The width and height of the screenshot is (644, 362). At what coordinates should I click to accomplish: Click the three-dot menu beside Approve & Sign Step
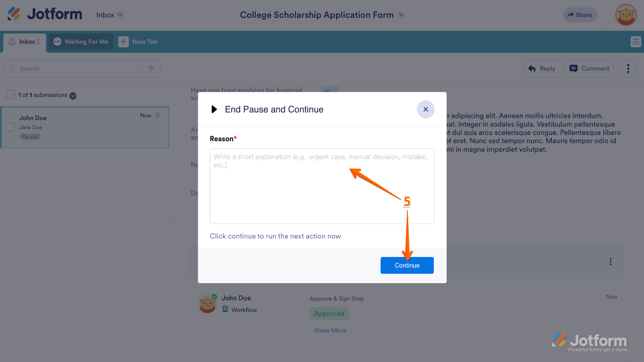610,261
